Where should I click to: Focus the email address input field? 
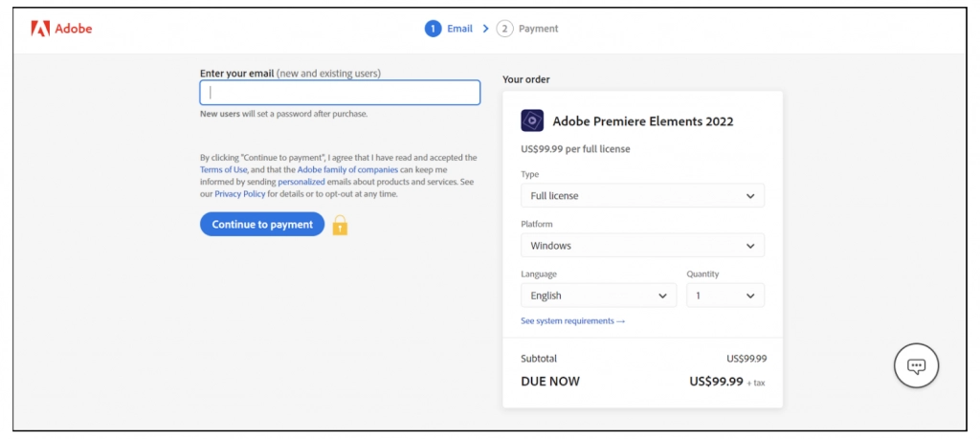tap(340, 93)
